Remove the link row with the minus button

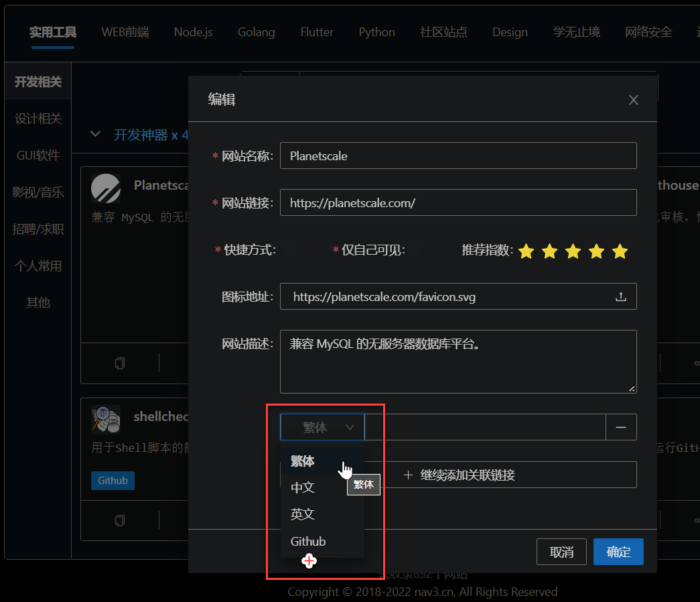click(620, 427)
